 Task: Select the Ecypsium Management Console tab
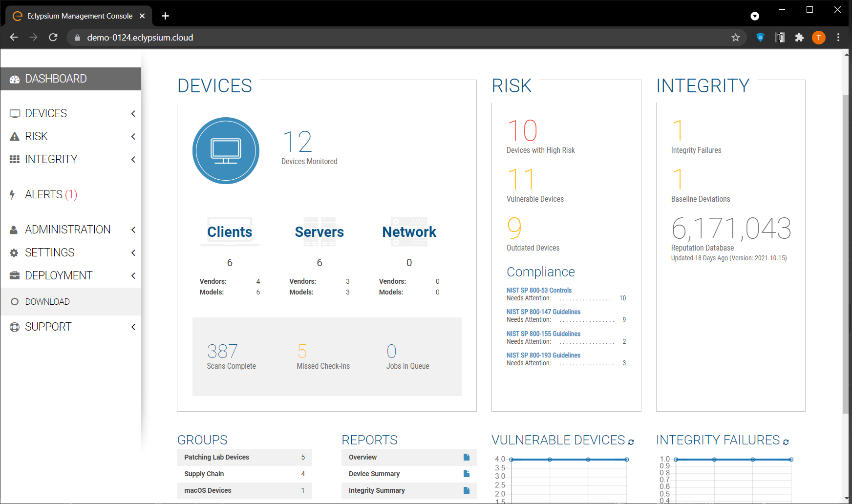pyautogui.click(x=79, y=16)
